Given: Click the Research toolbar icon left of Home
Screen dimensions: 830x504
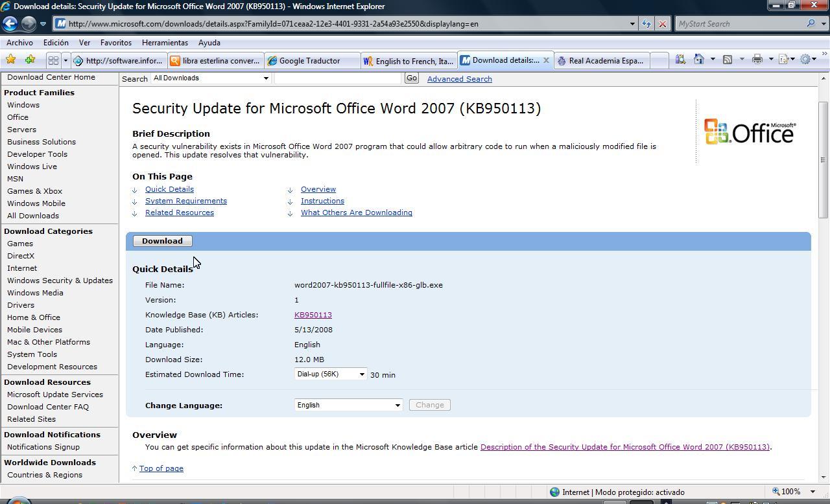Looking at the screenshot, I should coord(680,60).
